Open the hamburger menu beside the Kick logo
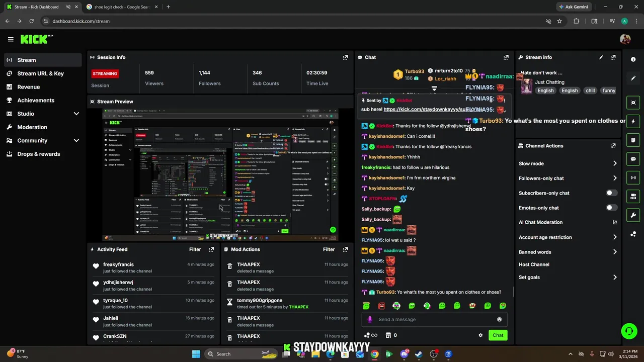The height and width of the screenshot is (362, 644). [11, 39]
